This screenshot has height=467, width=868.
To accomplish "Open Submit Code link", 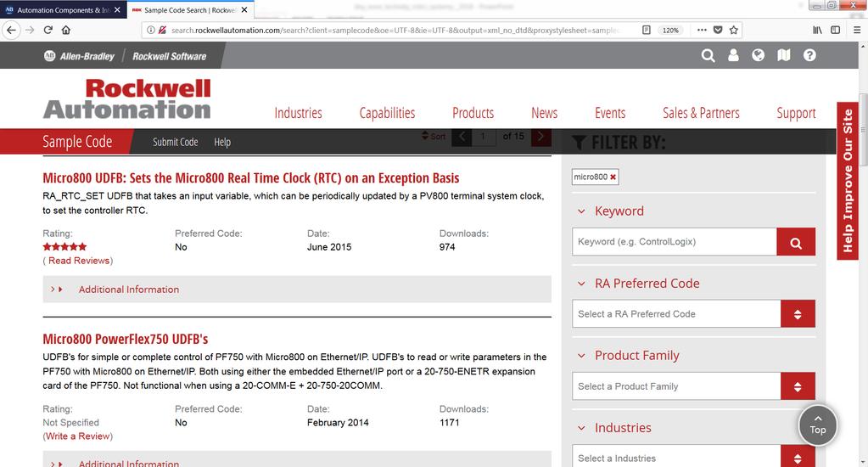I will [x=175, y=142].
